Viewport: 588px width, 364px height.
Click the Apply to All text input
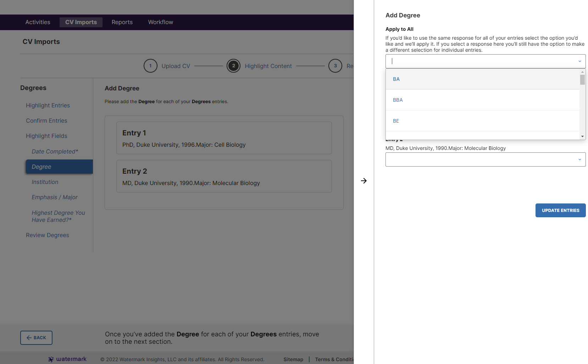tap(461, 61)
